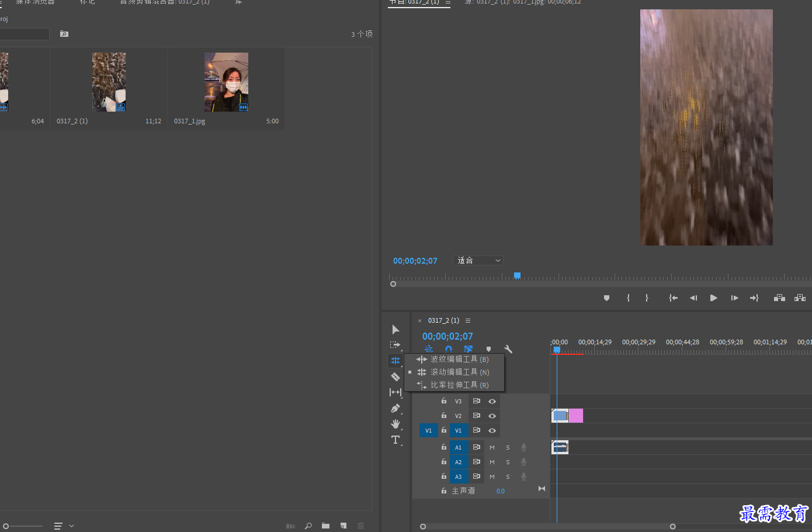Mute audio track A3
Image resolution: width=812 pixels, height=532 pixels.
pyautogui.click(x=492, y=476)
